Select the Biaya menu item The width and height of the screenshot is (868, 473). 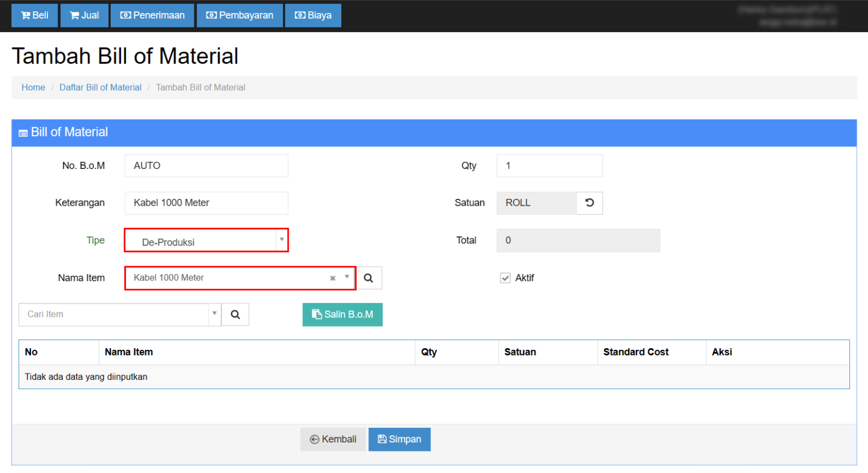313,15
